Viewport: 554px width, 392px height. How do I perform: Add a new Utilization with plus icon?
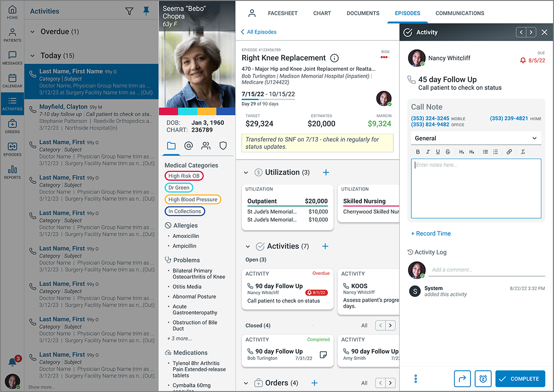pyautogui.click(x=325, y=172)
